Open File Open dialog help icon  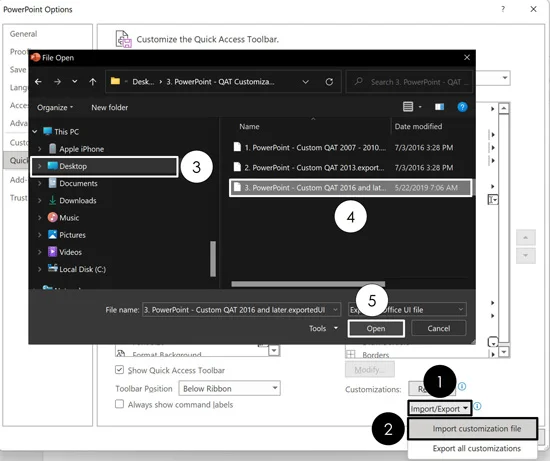click(462, 107)
